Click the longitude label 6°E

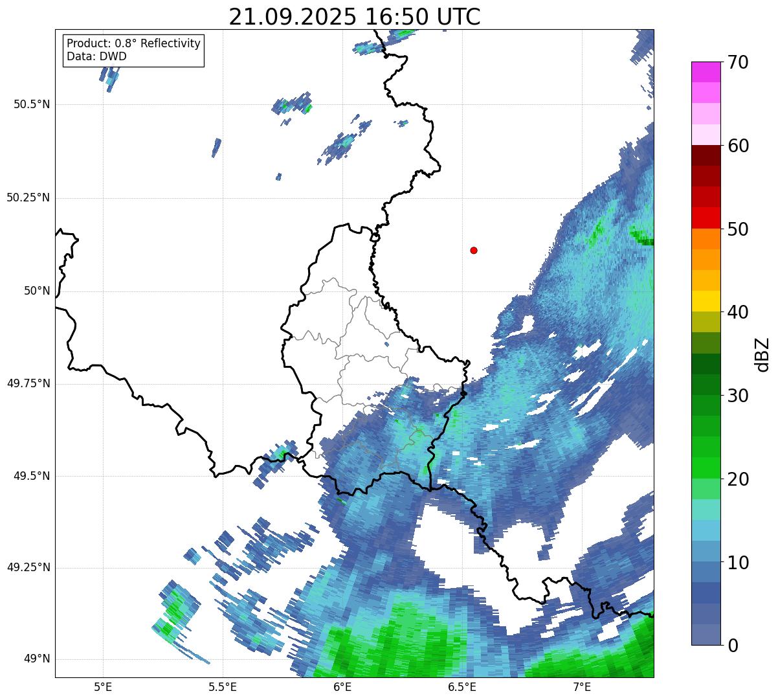(x=342, y=686)
